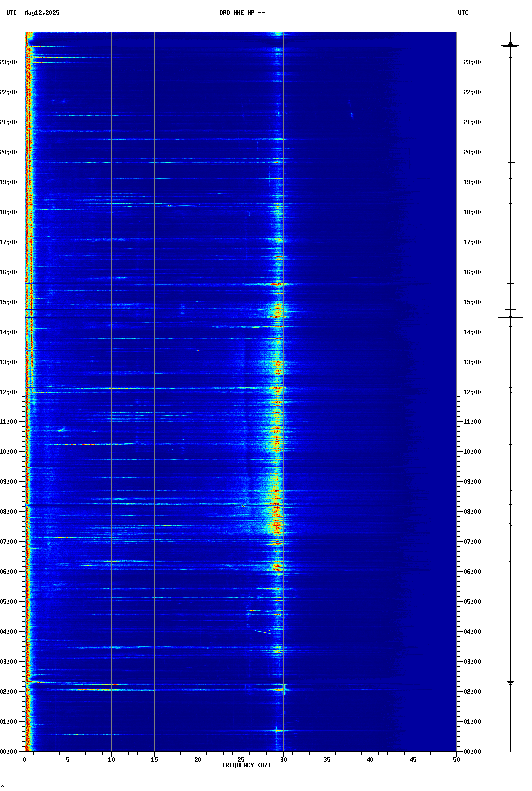Click the left-axis 08:00 time label
This screenshot has width=532, height=791.
point(8,512)
